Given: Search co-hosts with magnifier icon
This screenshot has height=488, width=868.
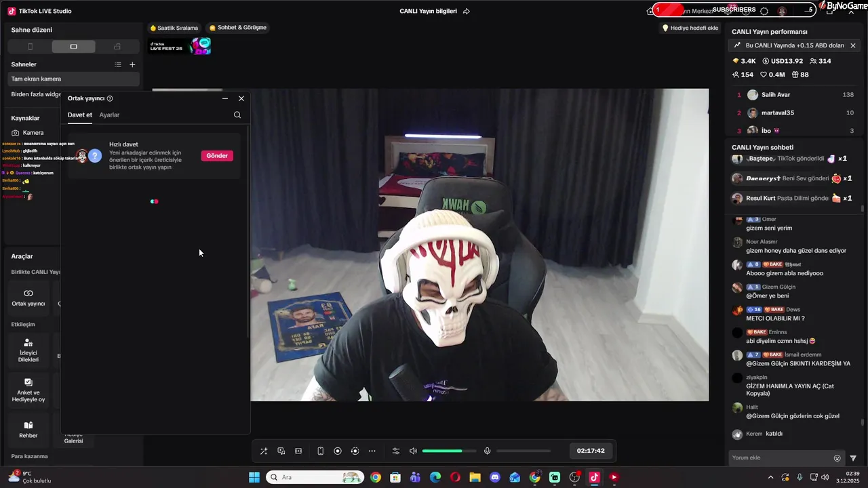Looking at the screenshot, I should click(237, 115).
